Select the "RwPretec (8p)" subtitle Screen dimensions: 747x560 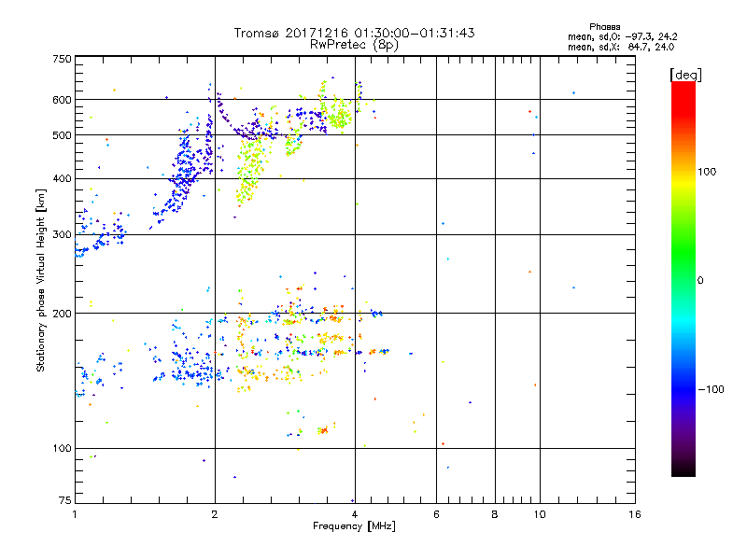click(354, 45)
